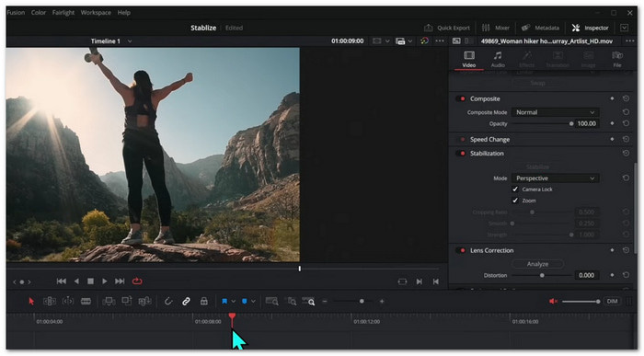Viewport: 644px width, 356px height.
Task: Click the muted speaker icon
Action: point(553,302)
